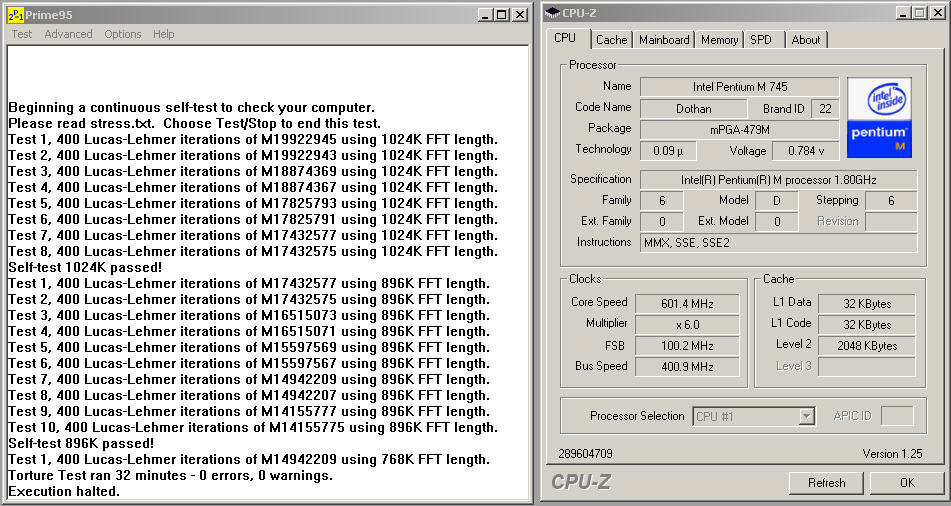951x506 pixels.
Task: Click the line using 768K FFT length
Action: [249, 459]
